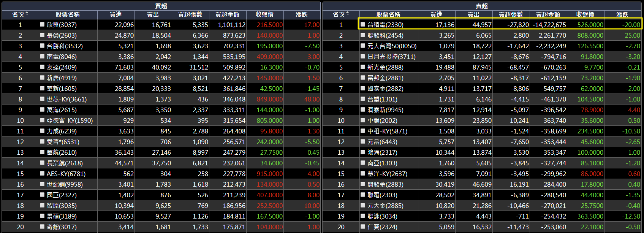Click 景碩(3189) closing price 167.5000
The width and height of the screenshot is (644, 233).
(x=270, y=216)
